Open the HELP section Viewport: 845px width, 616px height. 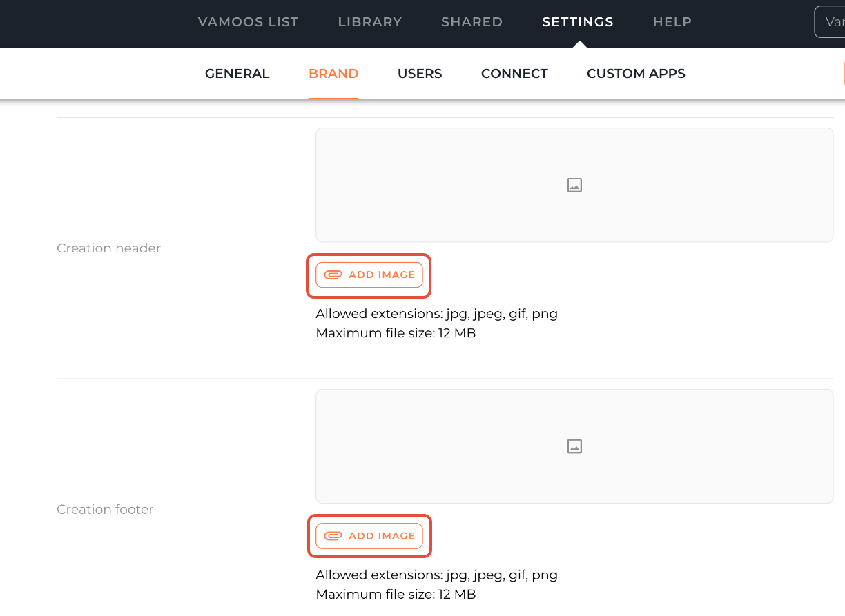[x=671, y=21]
